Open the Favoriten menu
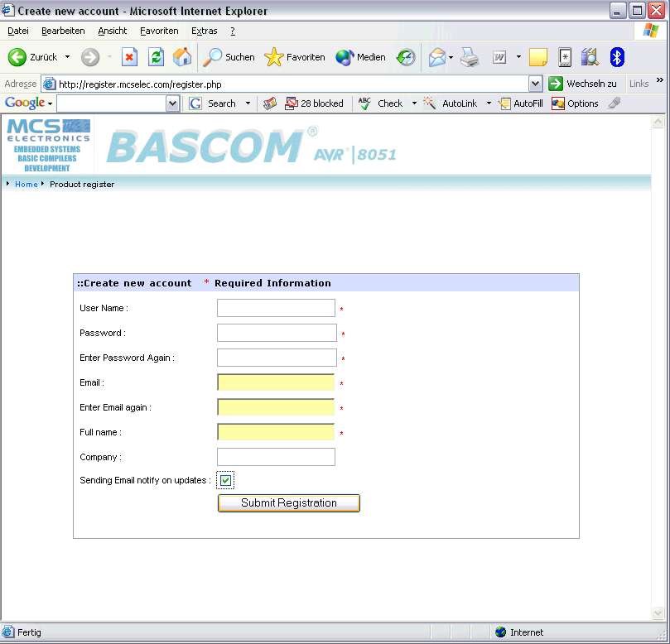 coord(159,31)
